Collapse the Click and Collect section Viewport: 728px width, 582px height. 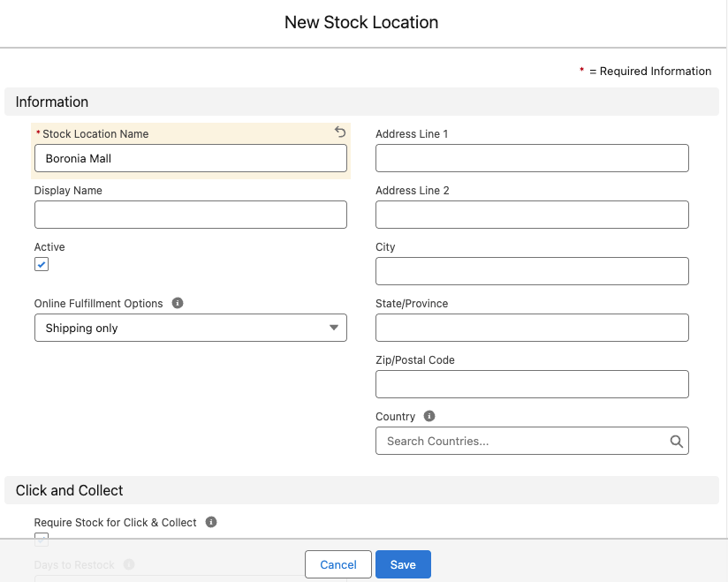point(69,490)
